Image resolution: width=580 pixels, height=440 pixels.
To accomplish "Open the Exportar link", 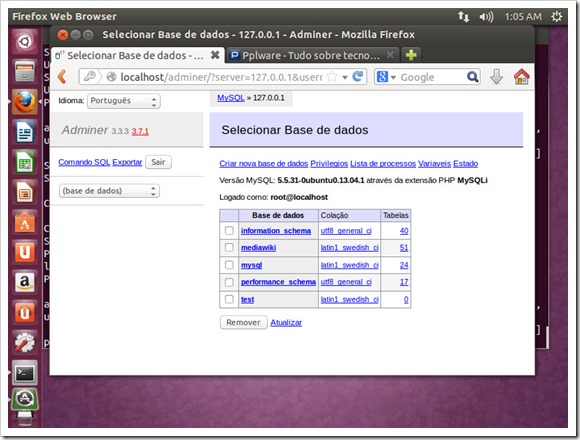I will tap(127, 162).
